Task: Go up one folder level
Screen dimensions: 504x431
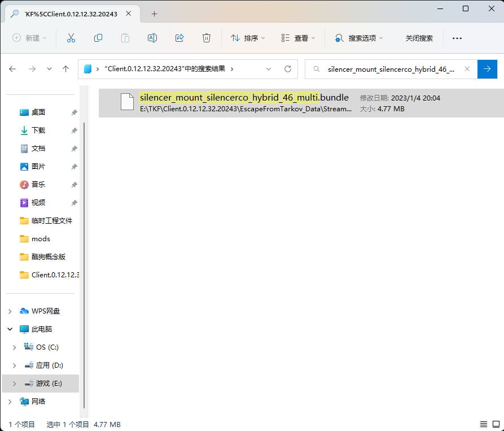Action: [65, 69]
